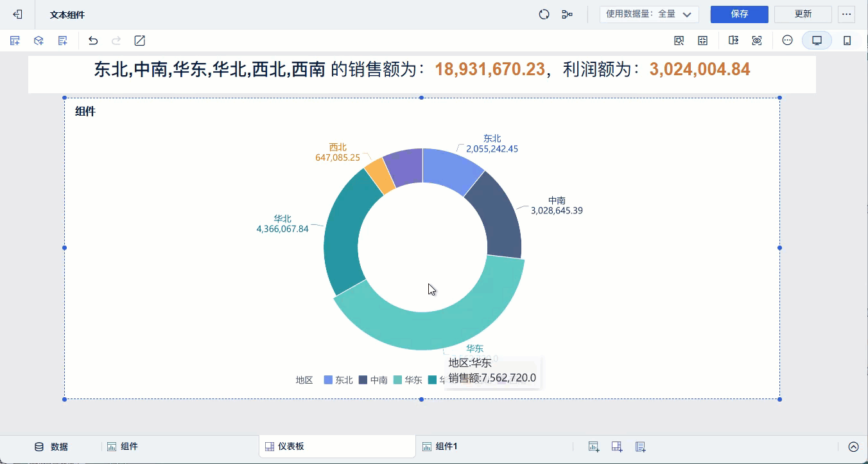Click the 组件 chart title
The height and width of the screenshot is (464, 868).
[x=85, y=111]
